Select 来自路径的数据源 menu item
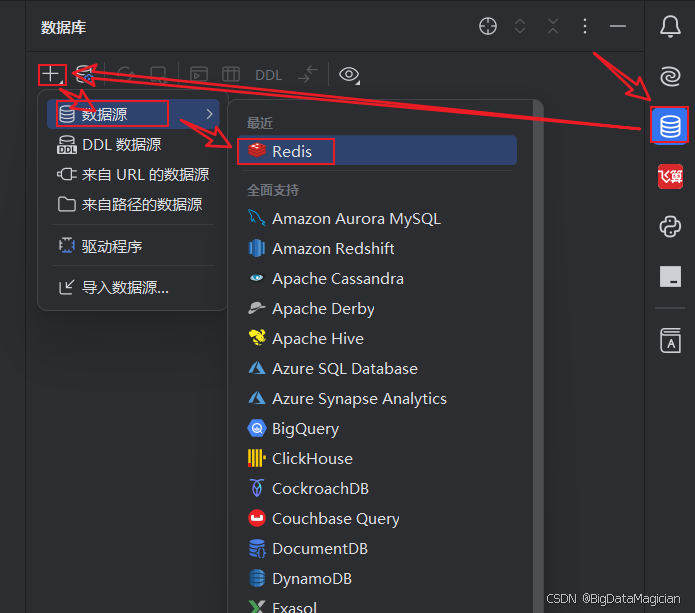The width and height of the screenshot is (695, 613). (x=133, y=204)
